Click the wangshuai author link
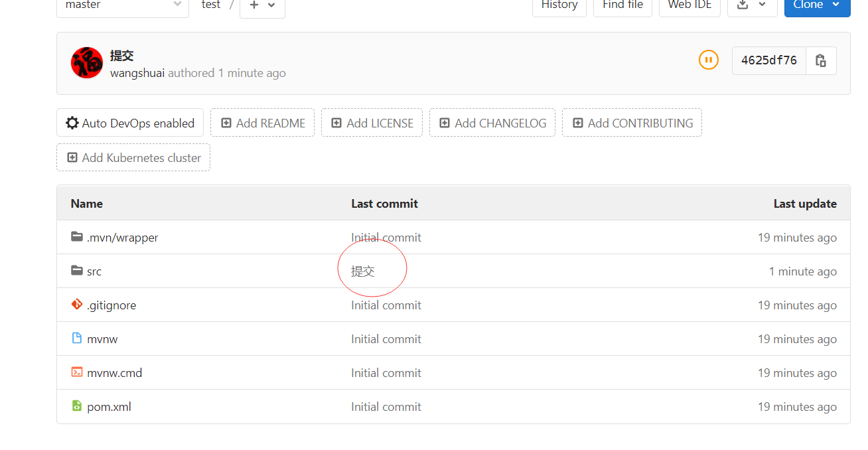This screenshot has width=868, height=450. pyautogui.click(x=137, y=73)
